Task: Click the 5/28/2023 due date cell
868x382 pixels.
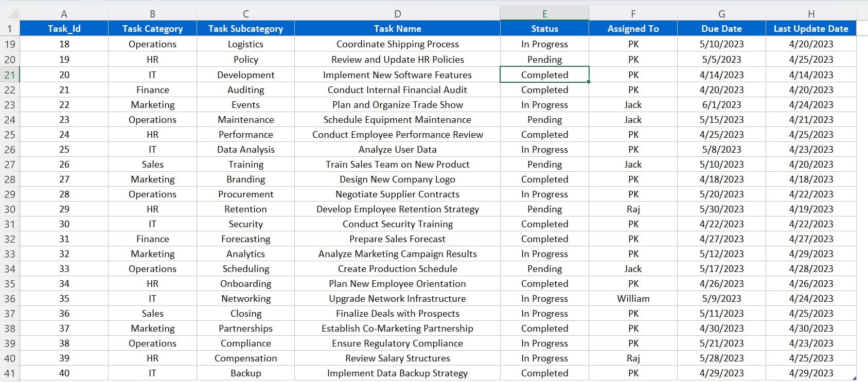Action: pyautogui.click(x=721, y=358)
